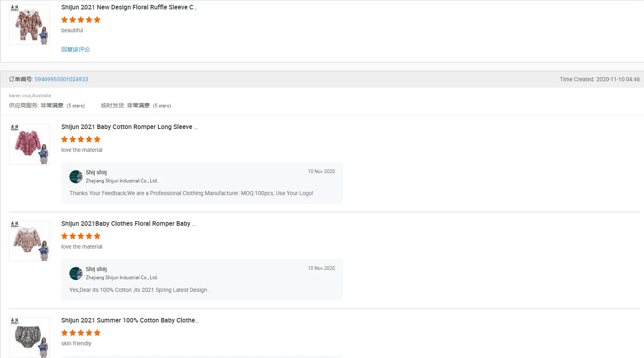The height and width of the screenshot is (358, 644).
Task: Open the Baby Clothes Floral Romper product thumbnail
Action: (x=29, y=241)
